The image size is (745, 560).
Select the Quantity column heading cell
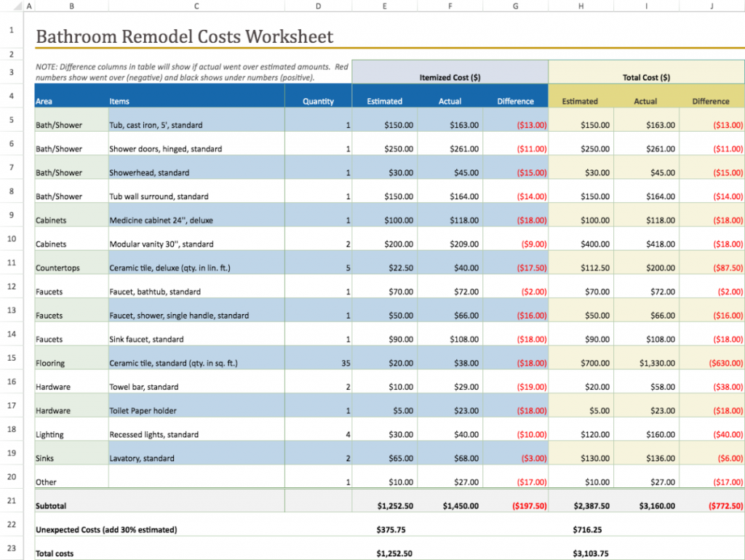[x=318, y=101]
